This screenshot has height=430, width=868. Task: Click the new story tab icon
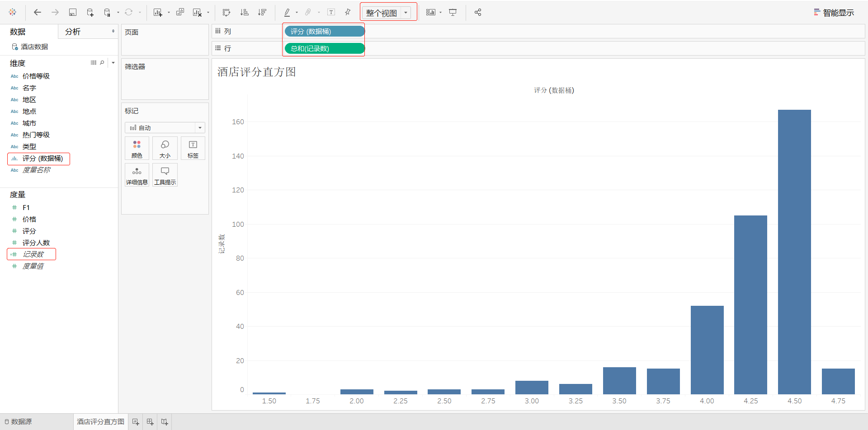point(165,421)
